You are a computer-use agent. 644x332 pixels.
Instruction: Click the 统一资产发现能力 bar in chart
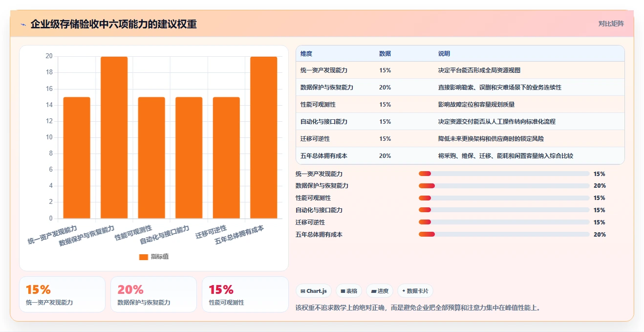77,157
